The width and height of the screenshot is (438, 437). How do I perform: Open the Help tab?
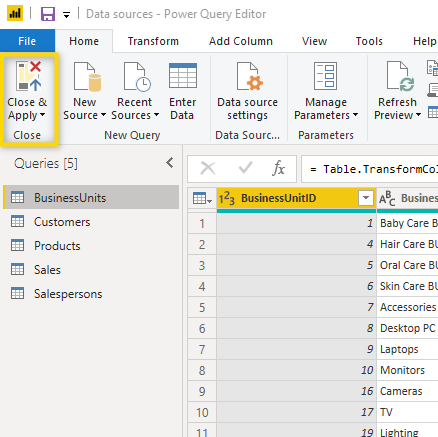pos(425,41)
